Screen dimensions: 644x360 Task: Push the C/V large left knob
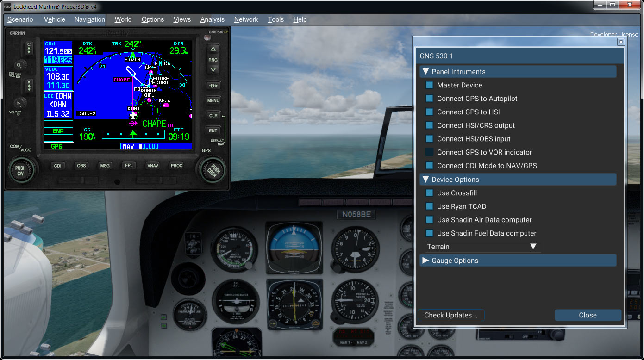click(21, 170)
